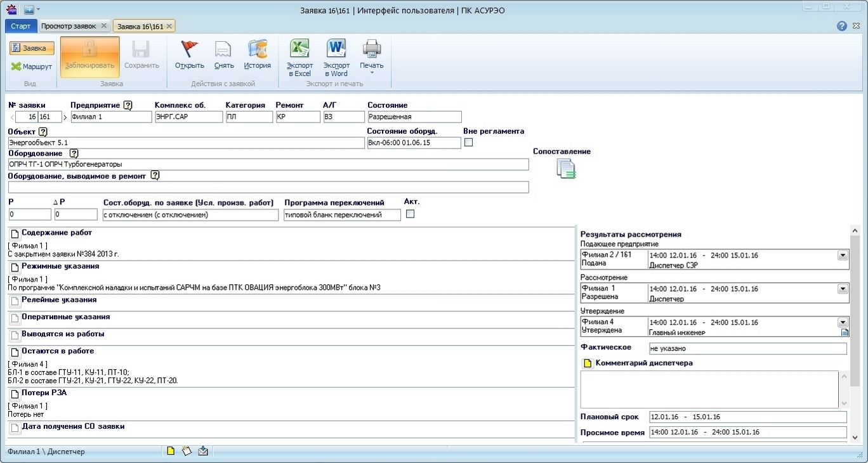Expand the Рассмотрение dropdown arrow
Screen dimensions: 868x463
click(843, 289)
